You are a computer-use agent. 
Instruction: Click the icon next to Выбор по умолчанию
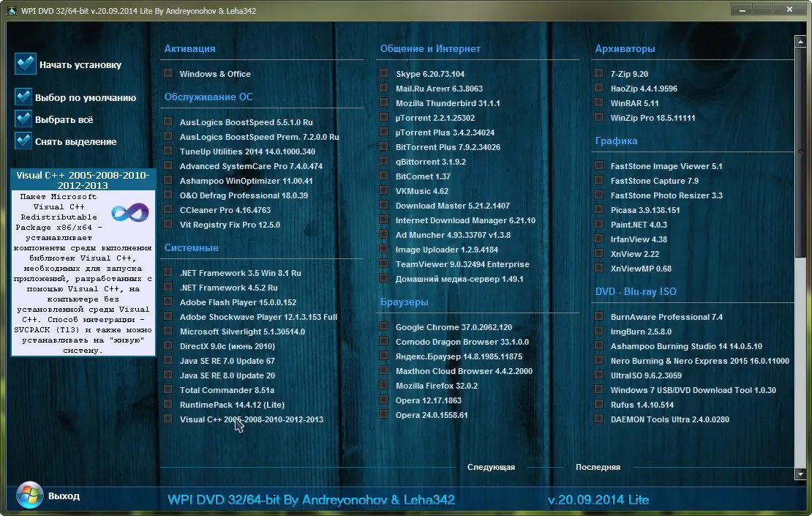coord(25,97)
